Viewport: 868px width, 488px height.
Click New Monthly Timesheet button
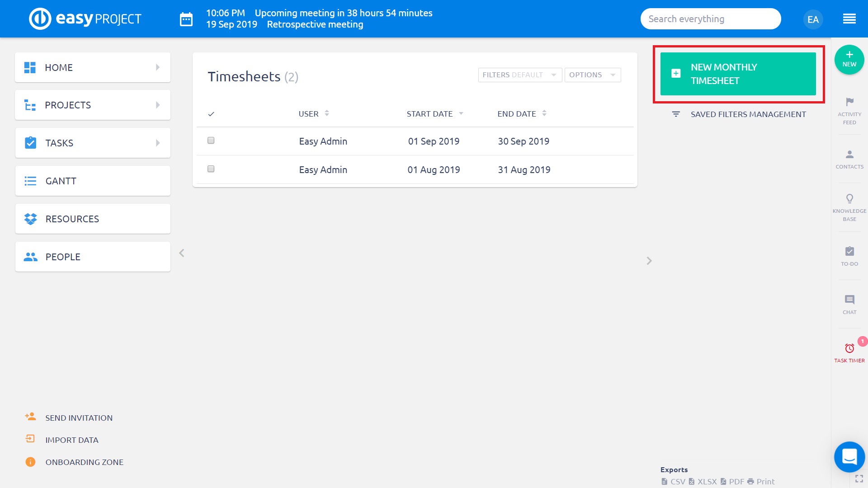click(738, 74)
